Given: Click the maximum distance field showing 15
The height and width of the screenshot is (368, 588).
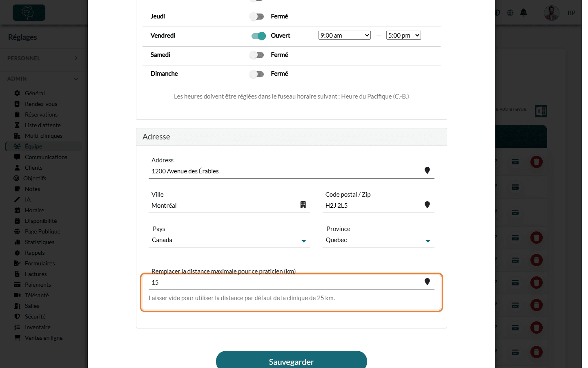Looking at the screenshot, I should [x=292, y=282].
